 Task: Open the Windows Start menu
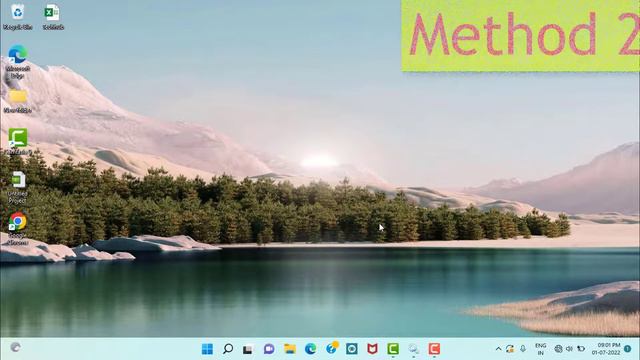(207, 349)
